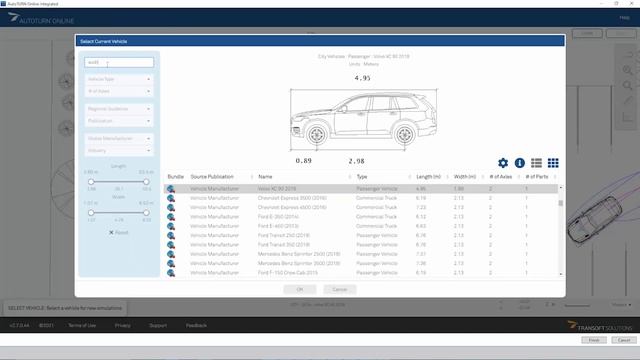Click bundle icon of Ford E-350 row
This screenshot has width=640, height=360.
[171, 217]
